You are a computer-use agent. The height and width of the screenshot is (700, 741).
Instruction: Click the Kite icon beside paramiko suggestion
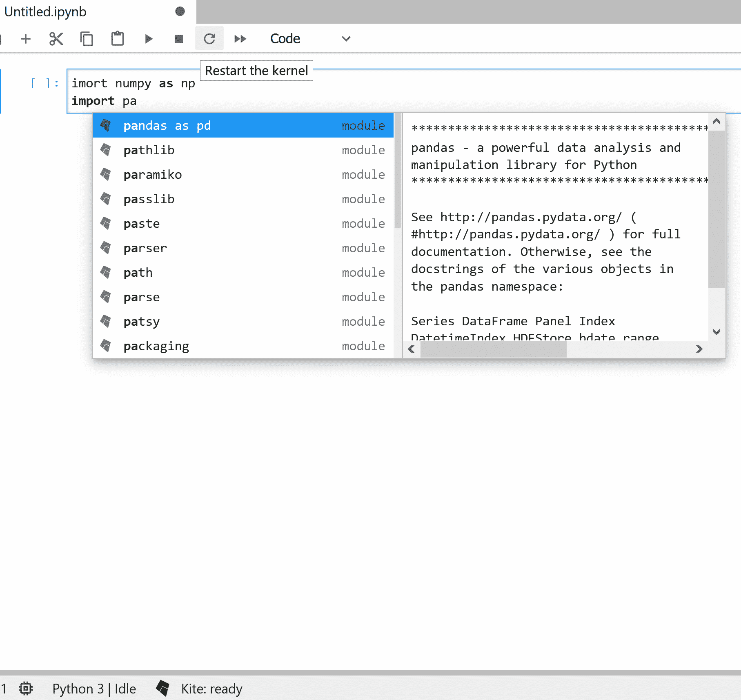(106, 174)
